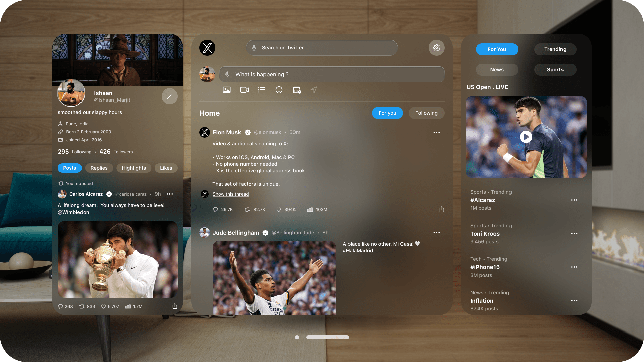
Task: Select the Trending filter pill
Action: pos(555,49)
